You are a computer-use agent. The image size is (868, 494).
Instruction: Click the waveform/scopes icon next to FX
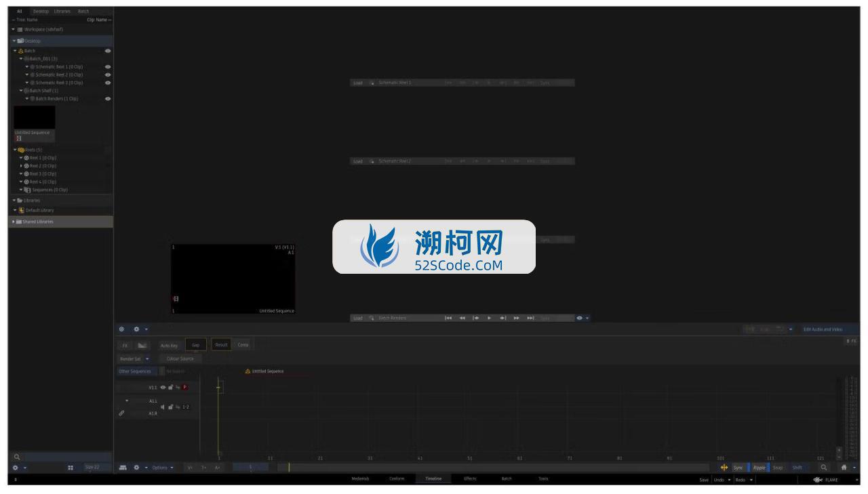[x=144, y=345]
